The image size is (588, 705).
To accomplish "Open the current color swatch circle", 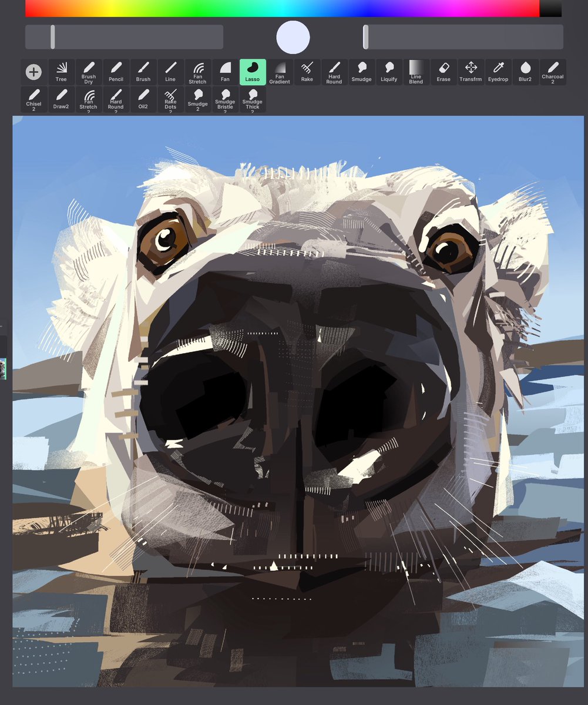I will point(293,37).
